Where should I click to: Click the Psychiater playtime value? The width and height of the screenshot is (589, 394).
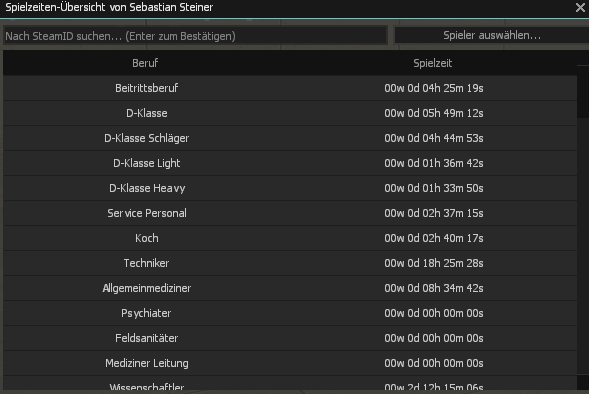[x=433, y=313]
